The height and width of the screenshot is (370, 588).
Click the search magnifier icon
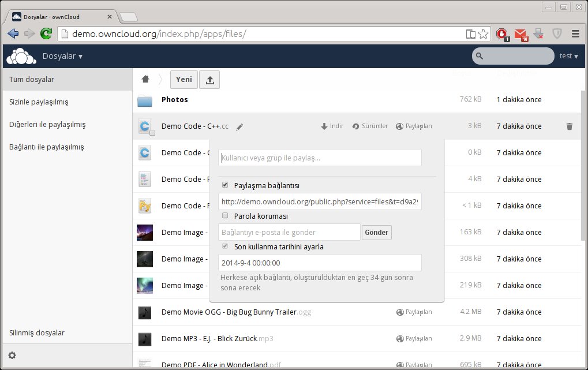point(480,57)
